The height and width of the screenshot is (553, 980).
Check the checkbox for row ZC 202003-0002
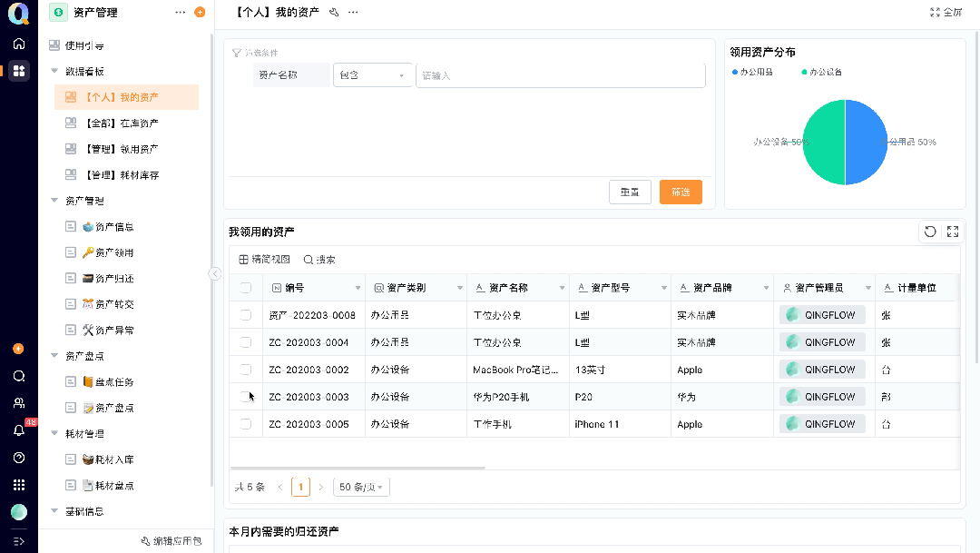pos(245,369)
